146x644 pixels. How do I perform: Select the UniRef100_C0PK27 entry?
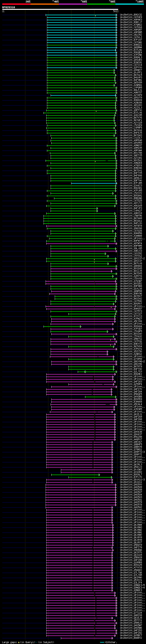[131, 211]
